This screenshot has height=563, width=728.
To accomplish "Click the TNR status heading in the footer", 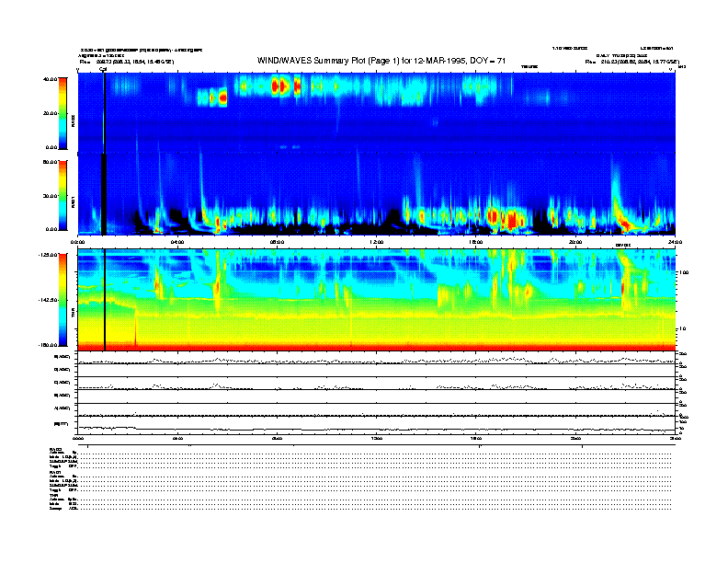I will coord(55,496).
